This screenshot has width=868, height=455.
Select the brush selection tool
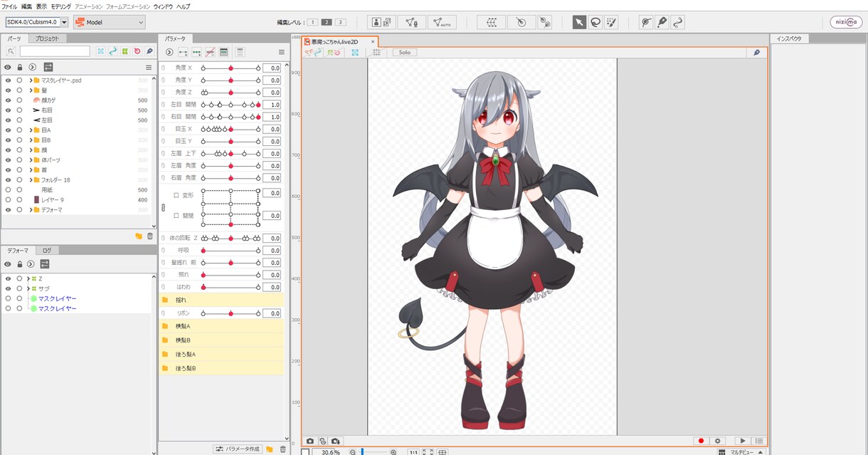(611, 22)
